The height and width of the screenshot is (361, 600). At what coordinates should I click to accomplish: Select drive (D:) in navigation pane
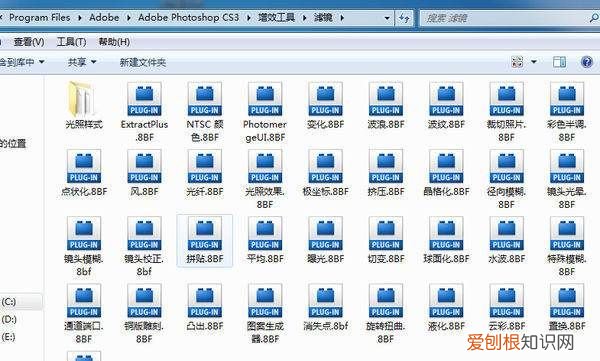tap(9, 319)
